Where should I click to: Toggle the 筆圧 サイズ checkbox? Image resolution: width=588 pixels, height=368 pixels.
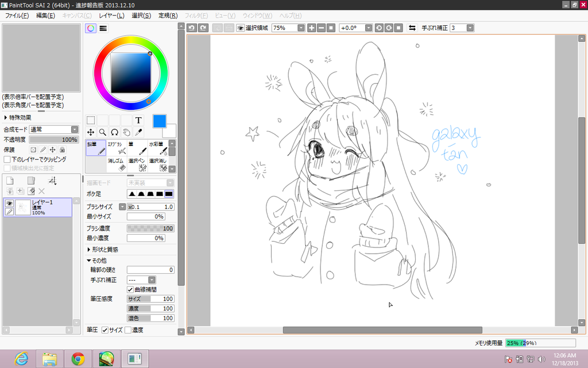coord(105,330)
